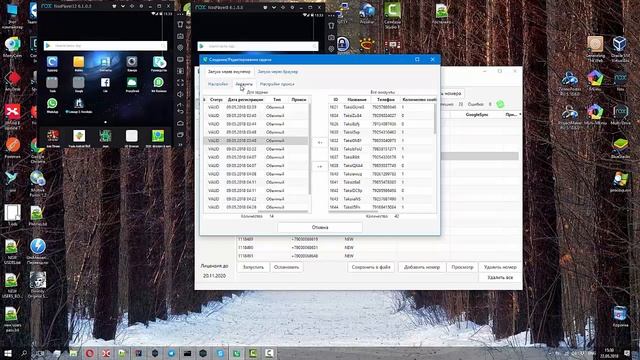Click the Android home icon in left Nox sidebar

(x=180, y=123)
